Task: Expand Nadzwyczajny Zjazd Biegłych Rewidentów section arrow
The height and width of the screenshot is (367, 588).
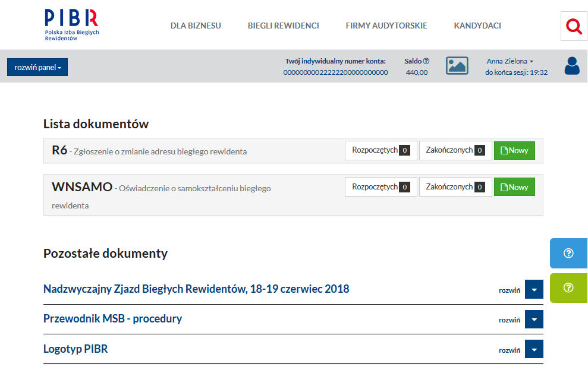Action: point(534,290)
